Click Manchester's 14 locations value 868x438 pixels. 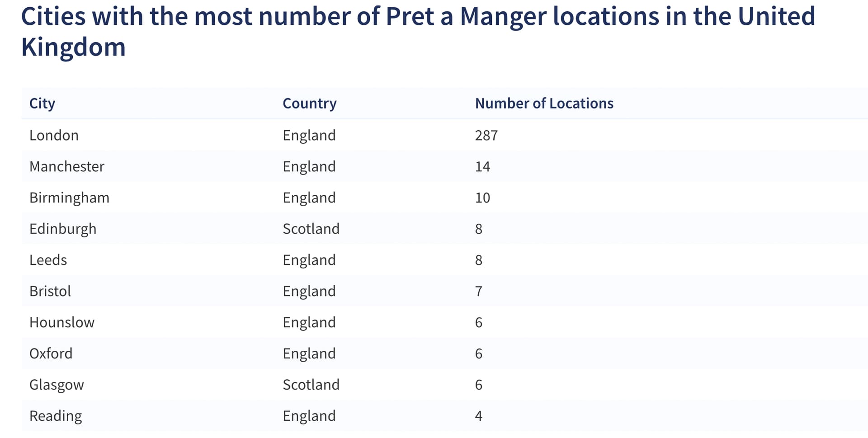[x=482, y=166]
